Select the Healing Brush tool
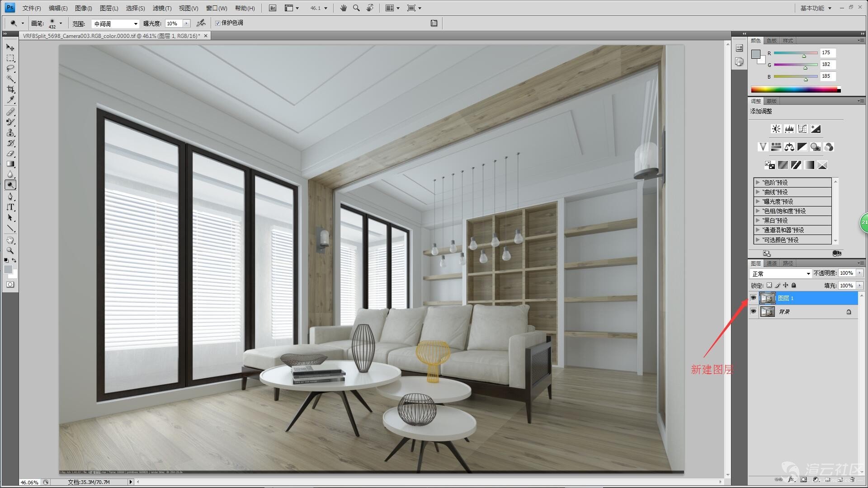This screenshot has height=488, width=868. tap(10, 112)
